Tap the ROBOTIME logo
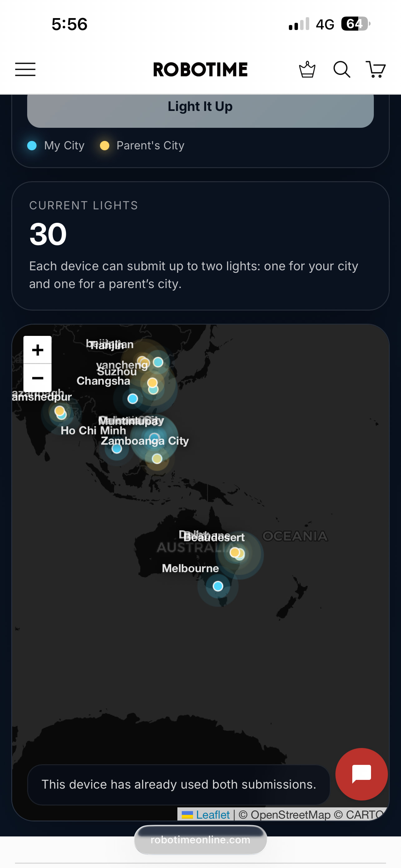The height and width of the screenshot is (868, 401). 200,69
